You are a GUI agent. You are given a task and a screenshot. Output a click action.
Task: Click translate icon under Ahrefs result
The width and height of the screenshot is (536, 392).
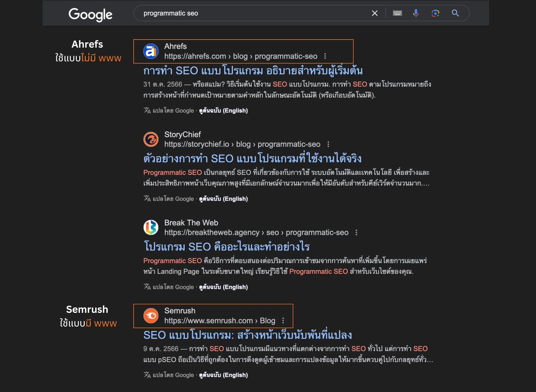coord(147,110)
